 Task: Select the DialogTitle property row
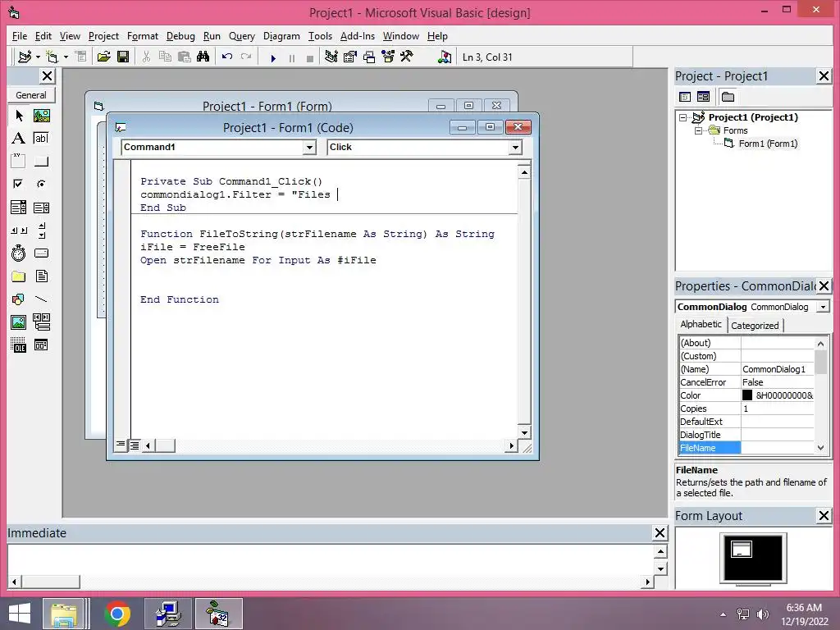point(746,435)
